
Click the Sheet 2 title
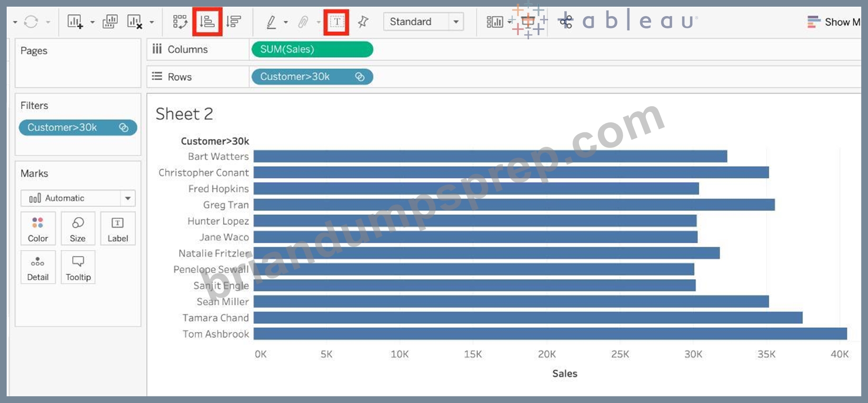(184, 114)
